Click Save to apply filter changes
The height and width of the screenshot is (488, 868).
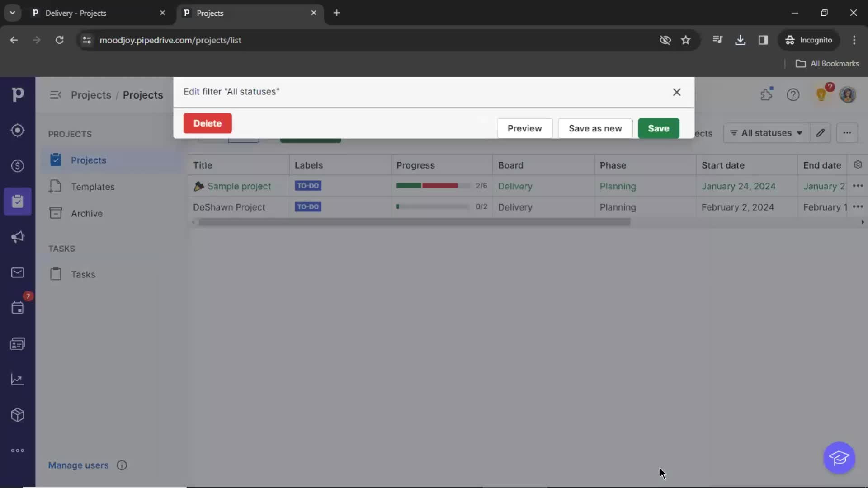(x=658, y=128)
